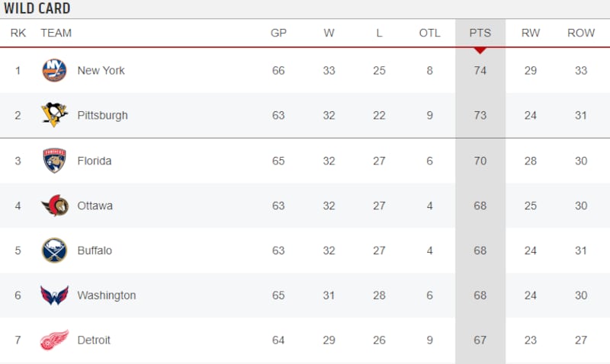Click the W wins column header
610x364 pixels.
[x=329, y=33]
